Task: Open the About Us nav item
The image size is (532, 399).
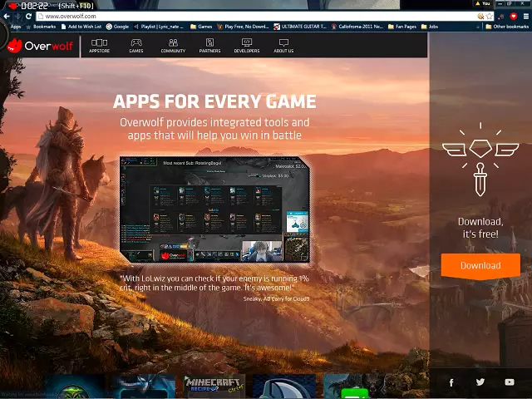Action: click(x=283, y=46)
